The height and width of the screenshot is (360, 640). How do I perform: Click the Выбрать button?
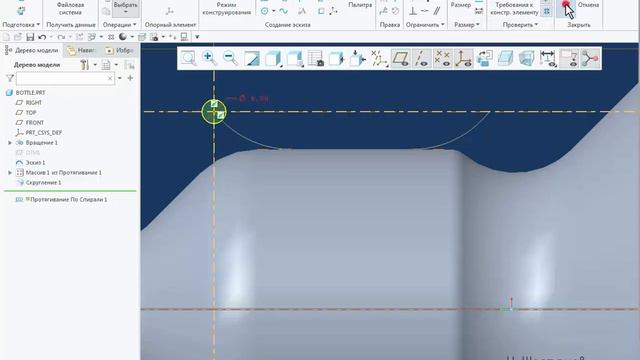tap(125, 8)
